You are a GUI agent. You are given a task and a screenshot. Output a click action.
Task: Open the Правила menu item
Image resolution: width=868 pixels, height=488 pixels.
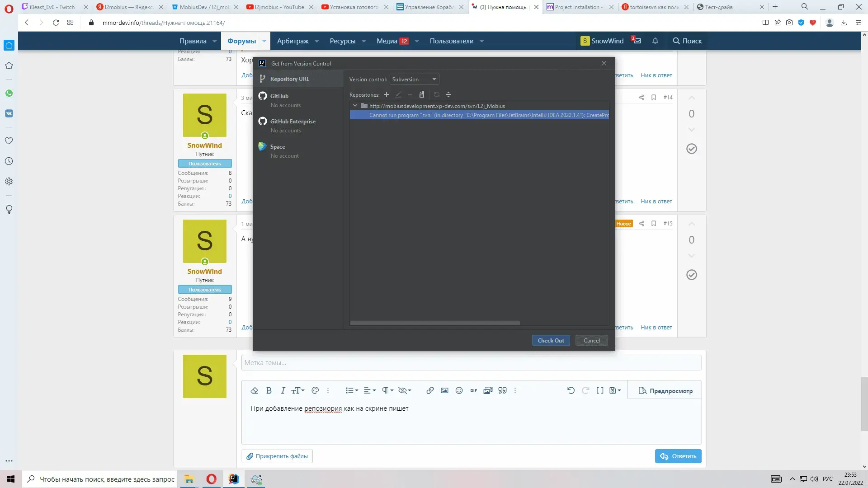pyautogui.click(x=193, y=41)
